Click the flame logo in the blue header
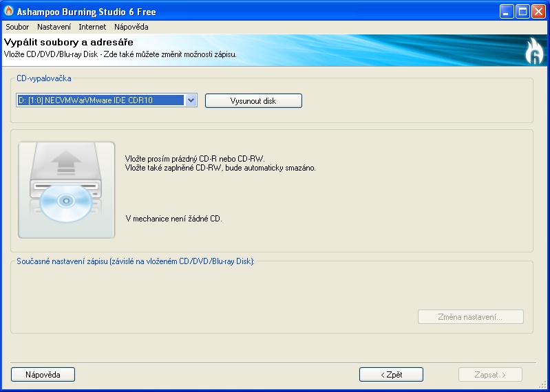The height and width of the screenshot is (392, 550). pos(534,52)
